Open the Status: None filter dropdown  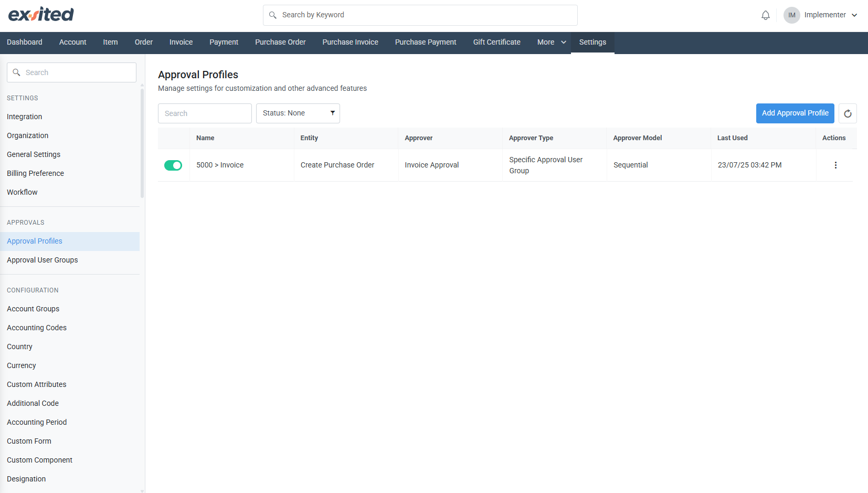298,113
